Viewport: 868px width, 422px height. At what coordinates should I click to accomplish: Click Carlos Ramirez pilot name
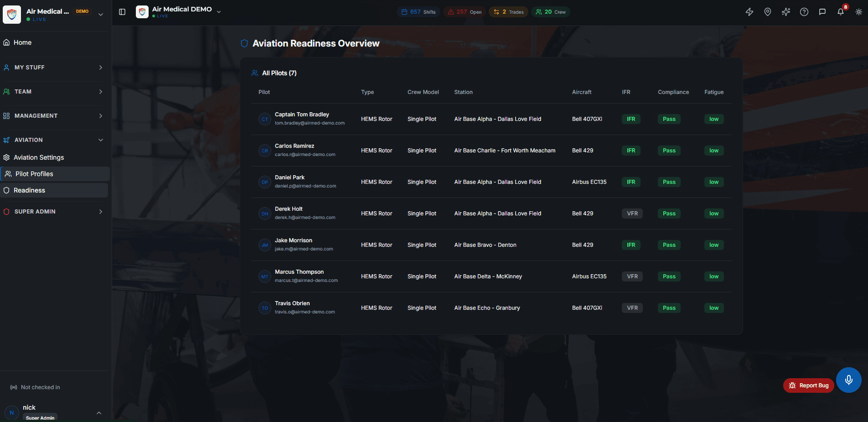tap(294, 146)
